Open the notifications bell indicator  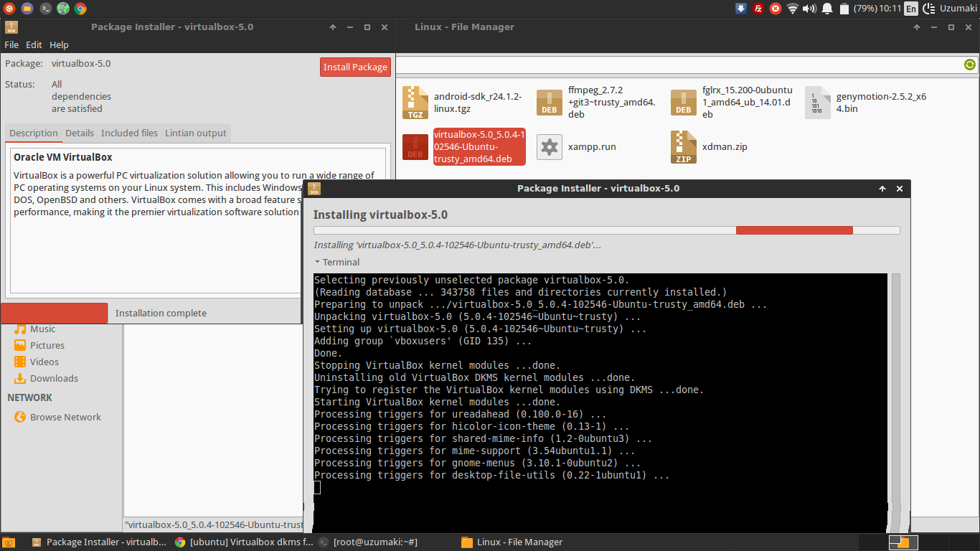click(x=827, y=9)
